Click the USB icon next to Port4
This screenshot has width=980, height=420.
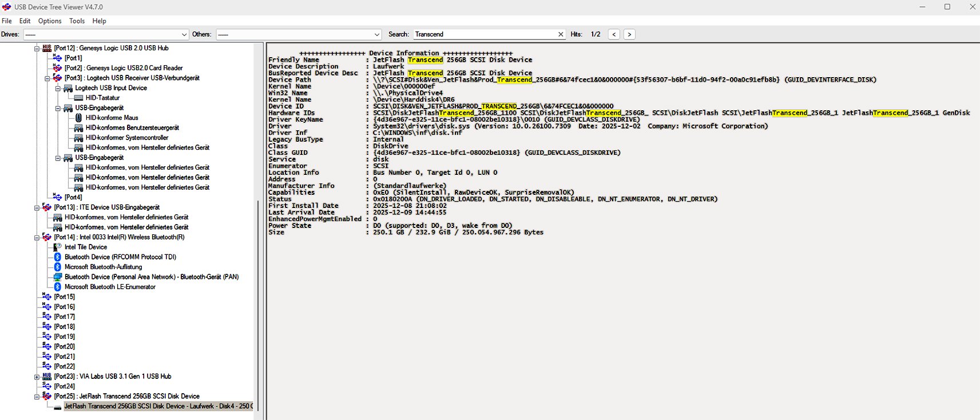click(57, 197)
